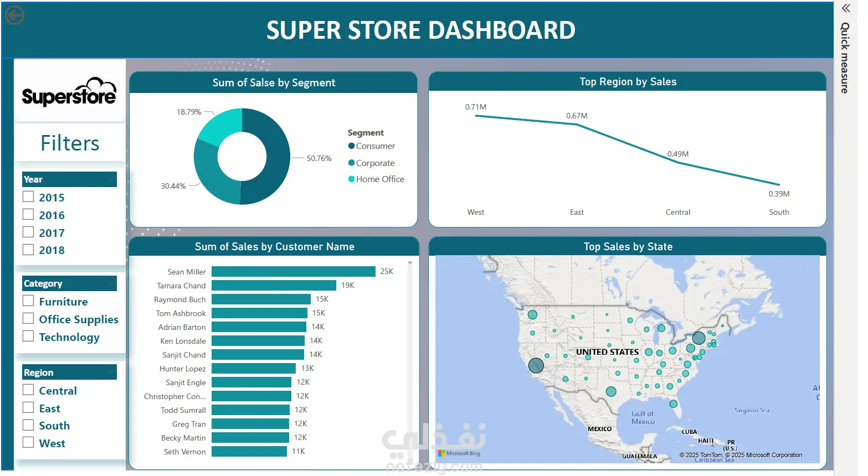Viewport: 868px width, 476px height.
Task: Expand the Region slicer dropdown chevron
Action: [112, 372]
